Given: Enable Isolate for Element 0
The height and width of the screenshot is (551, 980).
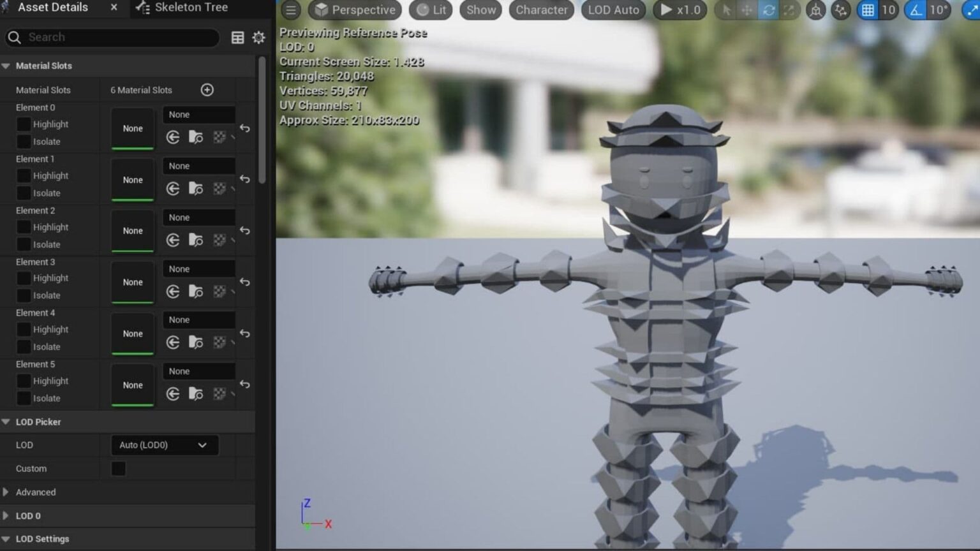Looking at the screenshot, I should [24, 141].
